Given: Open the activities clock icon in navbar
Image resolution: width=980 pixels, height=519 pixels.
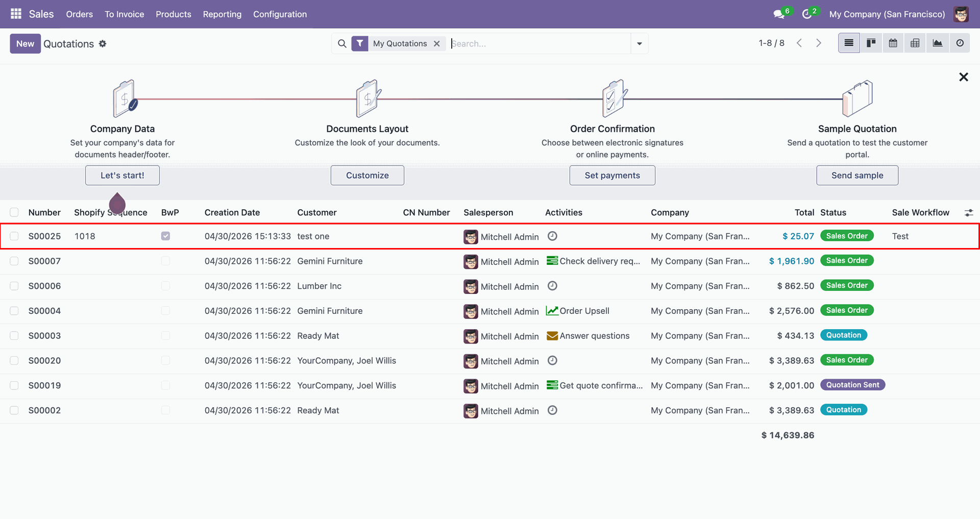Looking at the screenshot, I should coord(807,14).
